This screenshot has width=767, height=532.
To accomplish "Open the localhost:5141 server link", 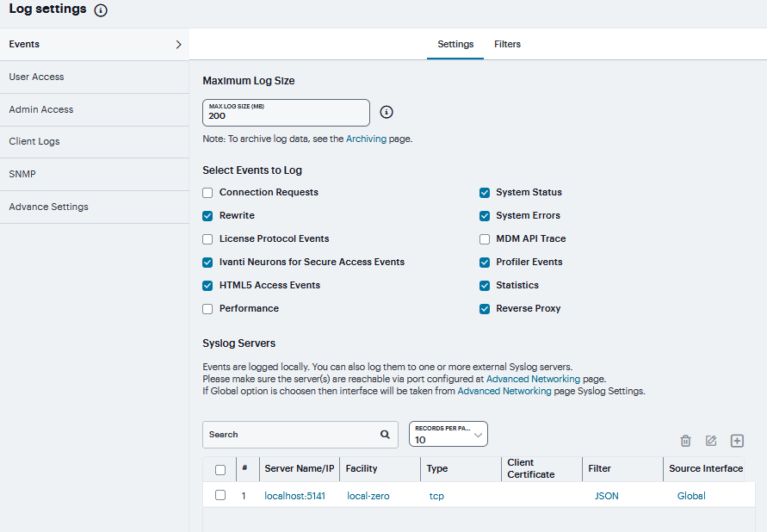I will coord(294,496).
